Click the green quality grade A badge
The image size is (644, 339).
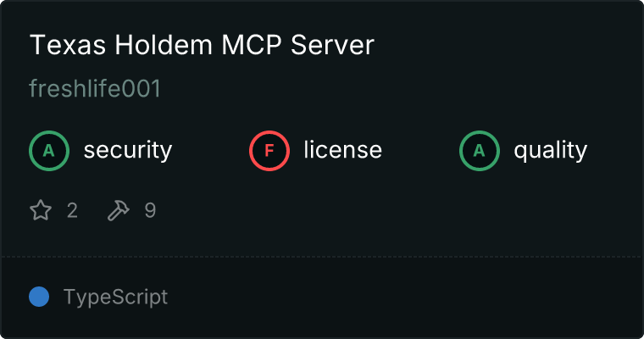pyautogui.click(x=480, y=151)
